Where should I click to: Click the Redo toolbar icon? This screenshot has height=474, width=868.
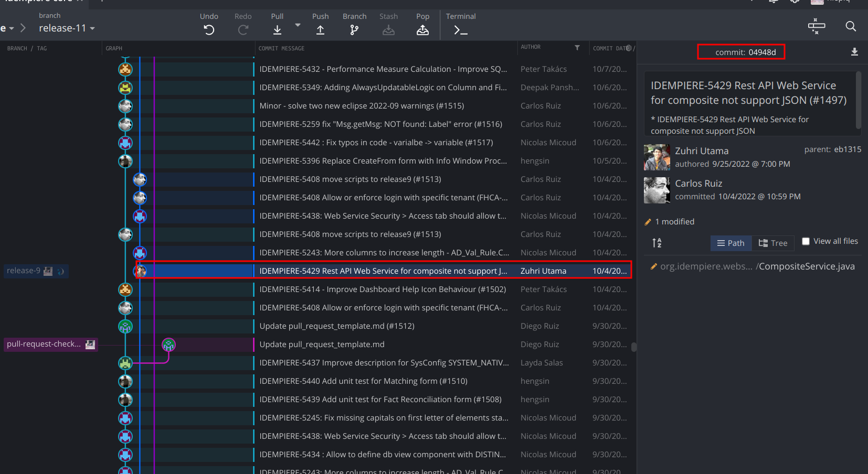243,30
